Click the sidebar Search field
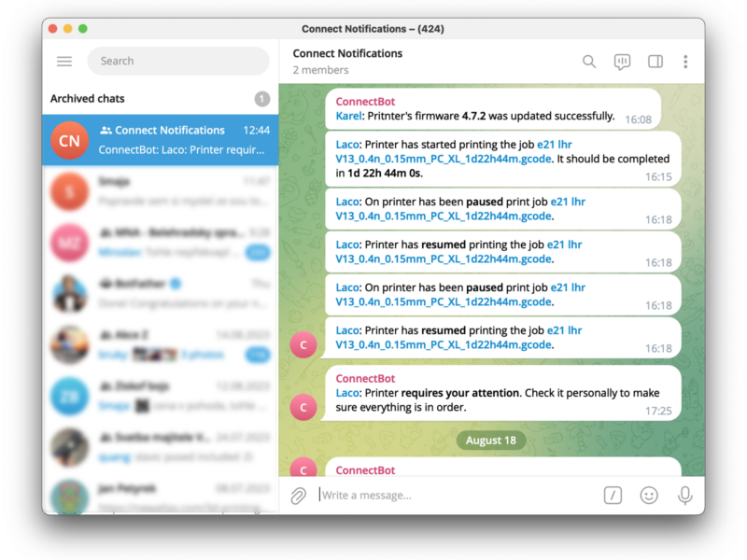The image size is (747, 560). coord(177,61)
